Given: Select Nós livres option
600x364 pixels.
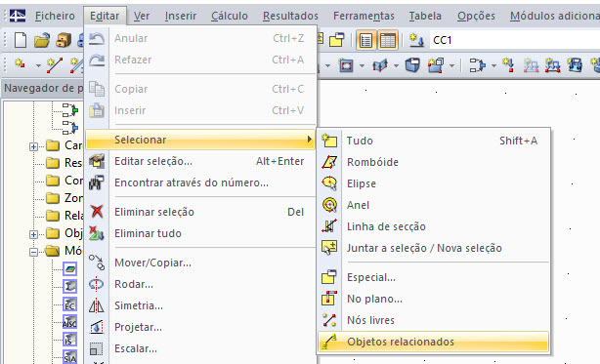Looking at the screenshot, I should point(434,320).
